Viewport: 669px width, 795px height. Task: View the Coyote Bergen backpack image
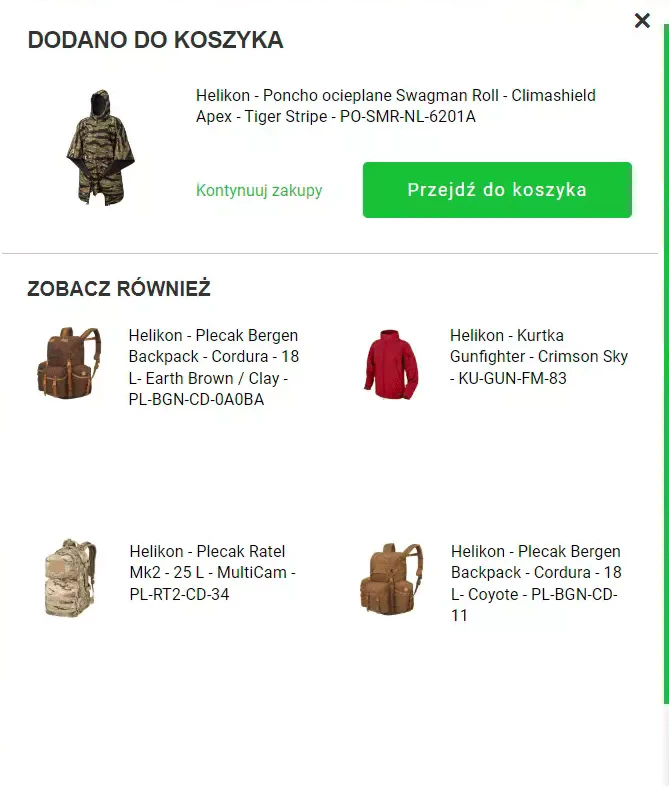pos(391,579)
